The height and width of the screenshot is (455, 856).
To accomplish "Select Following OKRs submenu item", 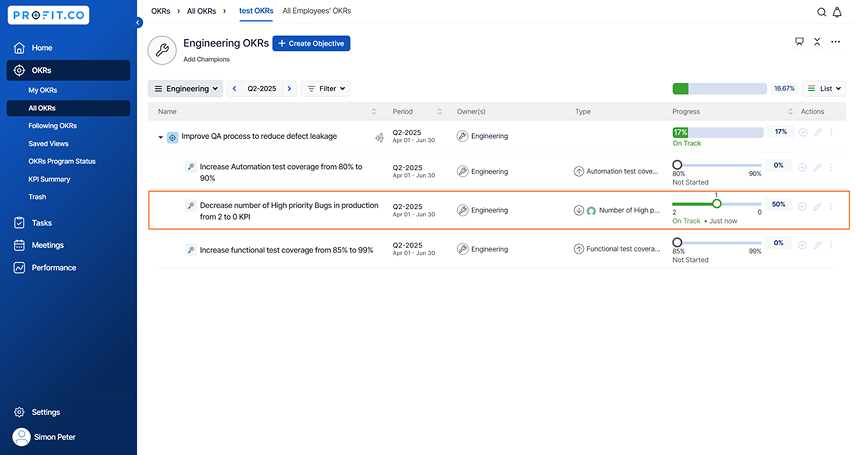I will [52, 126].
